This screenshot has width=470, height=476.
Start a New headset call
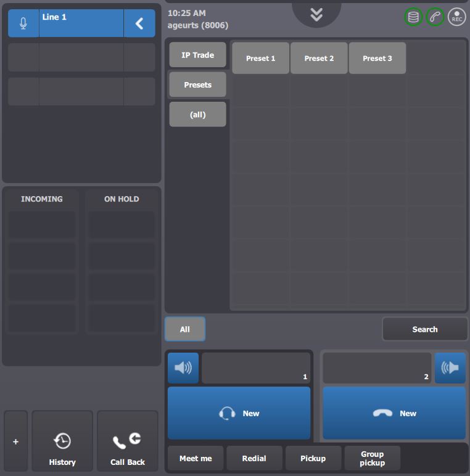pos(239,413)
